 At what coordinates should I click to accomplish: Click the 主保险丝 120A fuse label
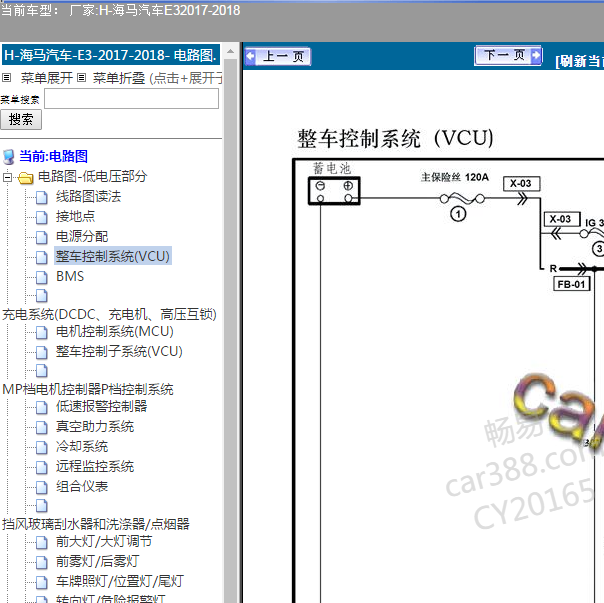(455, 177)
